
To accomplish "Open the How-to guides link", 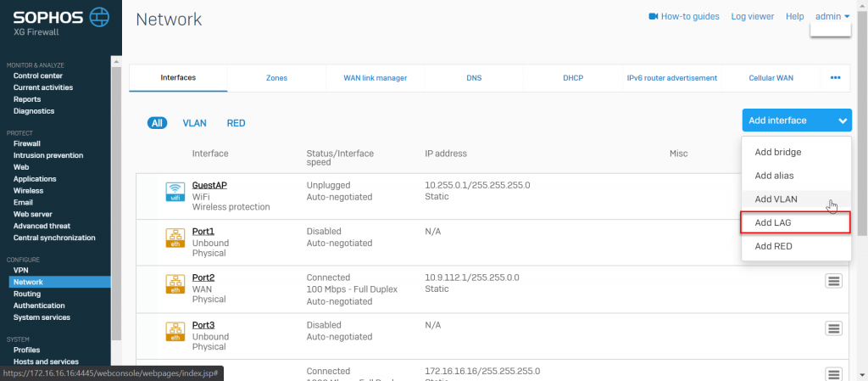I will coord(690,17).
